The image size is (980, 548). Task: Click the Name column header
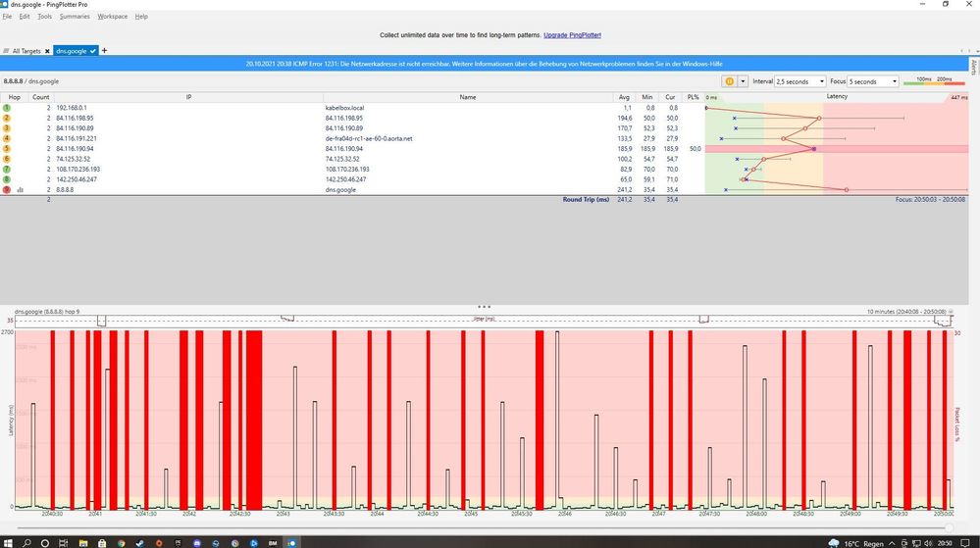click(x=468, y=97)
